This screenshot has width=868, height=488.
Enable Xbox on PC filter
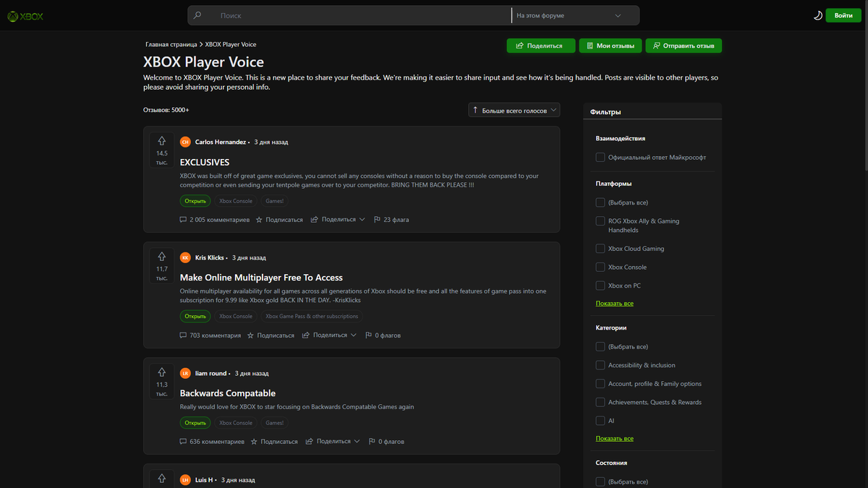600,286
